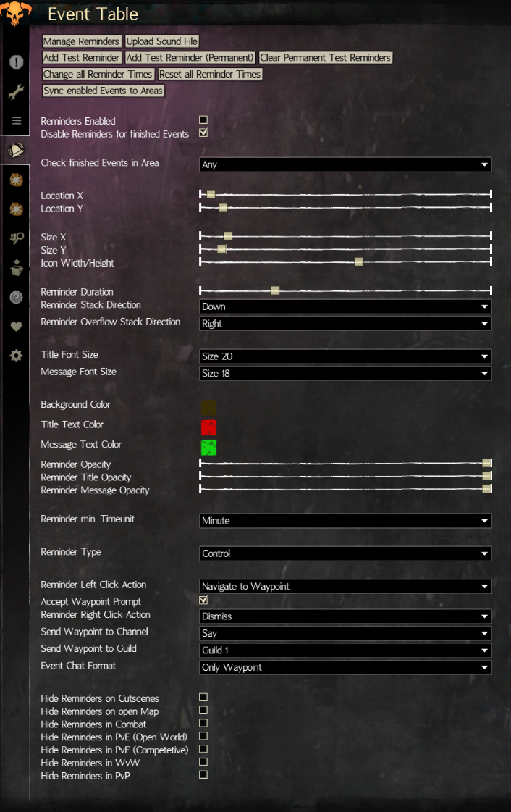Click Clear Permanent Test Reminders button

pyautogui.click(x=325, y=57)
